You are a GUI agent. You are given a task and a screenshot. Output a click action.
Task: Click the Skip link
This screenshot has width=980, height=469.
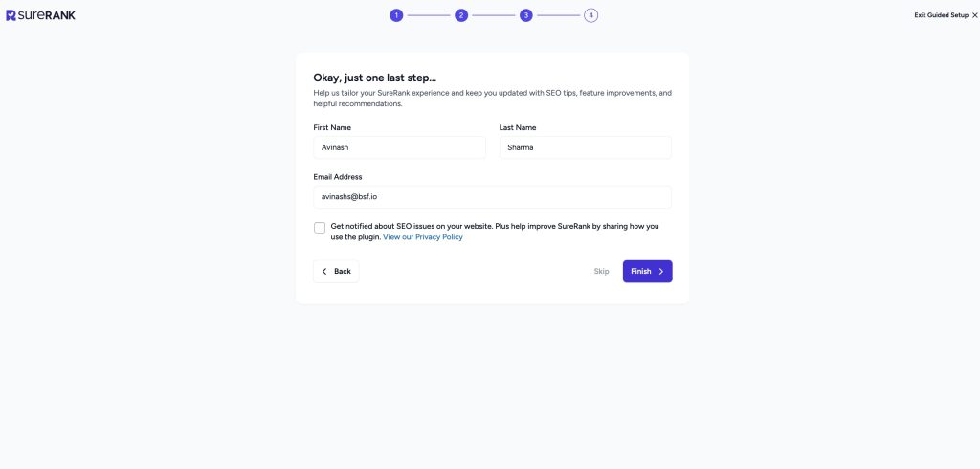coord(601,272)
